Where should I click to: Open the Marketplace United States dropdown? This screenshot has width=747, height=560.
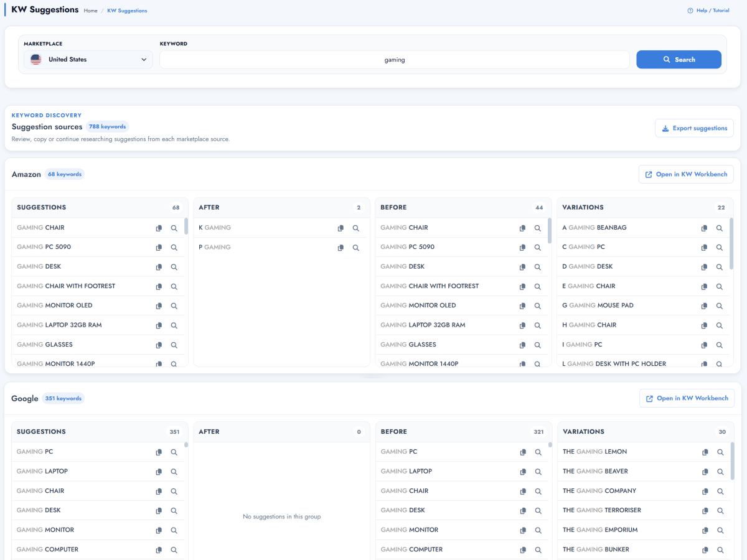coord(88,60)
